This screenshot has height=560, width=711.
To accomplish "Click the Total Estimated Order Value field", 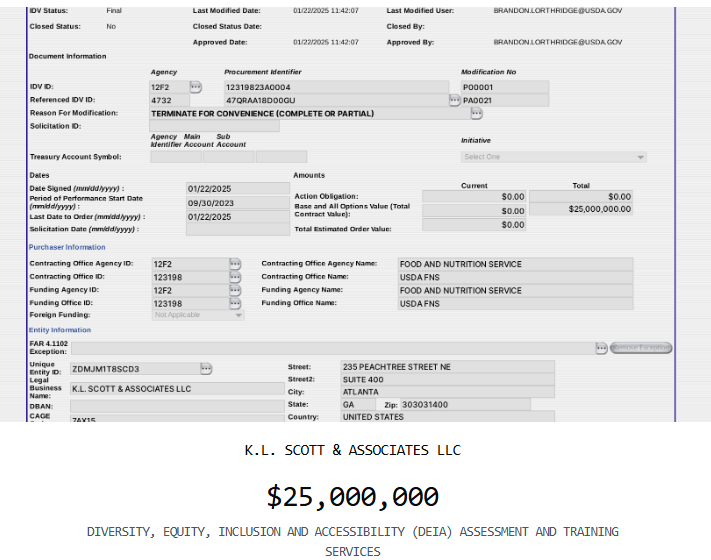I will (474, 225).
